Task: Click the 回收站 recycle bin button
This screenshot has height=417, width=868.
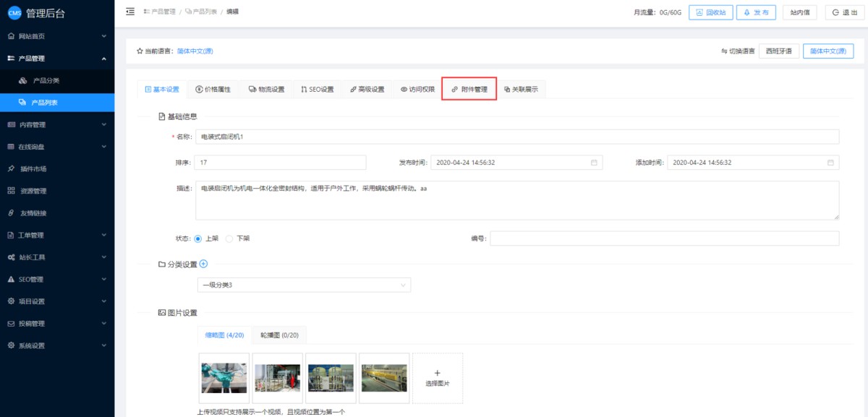Action: tap(710, 12)
